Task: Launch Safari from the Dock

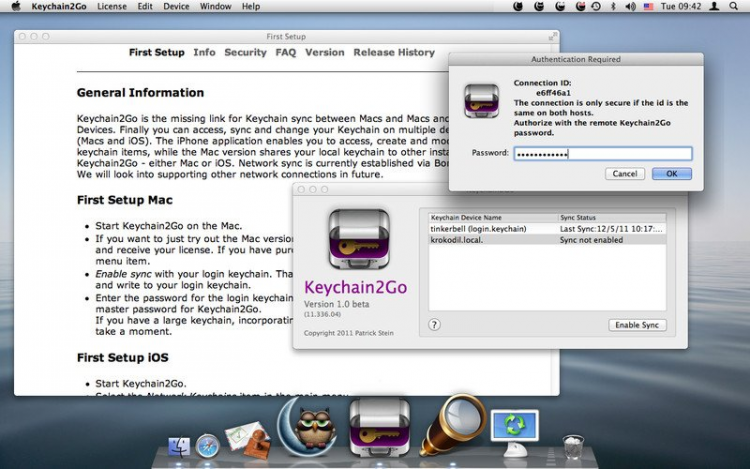Action: pos(208,446)
